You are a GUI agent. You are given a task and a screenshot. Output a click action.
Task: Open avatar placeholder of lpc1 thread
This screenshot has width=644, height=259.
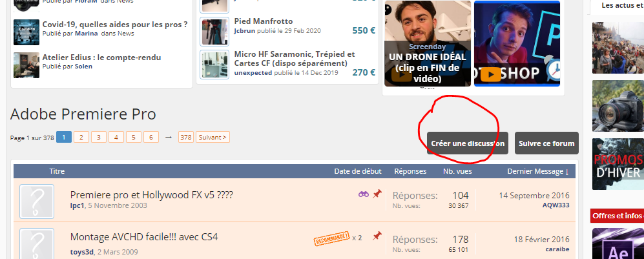tap(37, 201)
